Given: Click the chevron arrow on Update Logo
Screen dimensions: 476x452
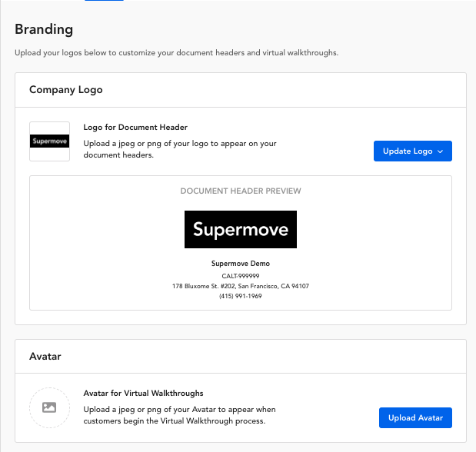Looking at the screenshot, I should pyautogui.click(x=440, y=151).
